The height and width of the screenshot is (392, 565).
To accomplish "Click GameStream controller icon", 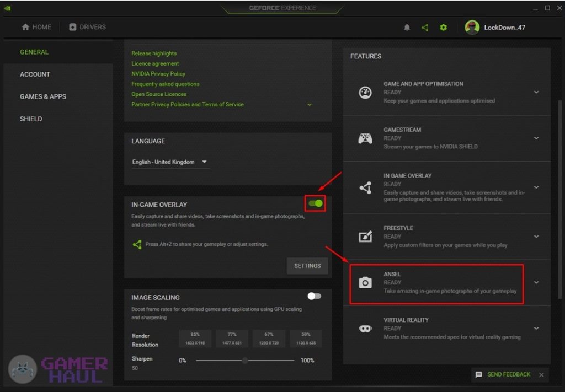I will (x=365, y=138).
